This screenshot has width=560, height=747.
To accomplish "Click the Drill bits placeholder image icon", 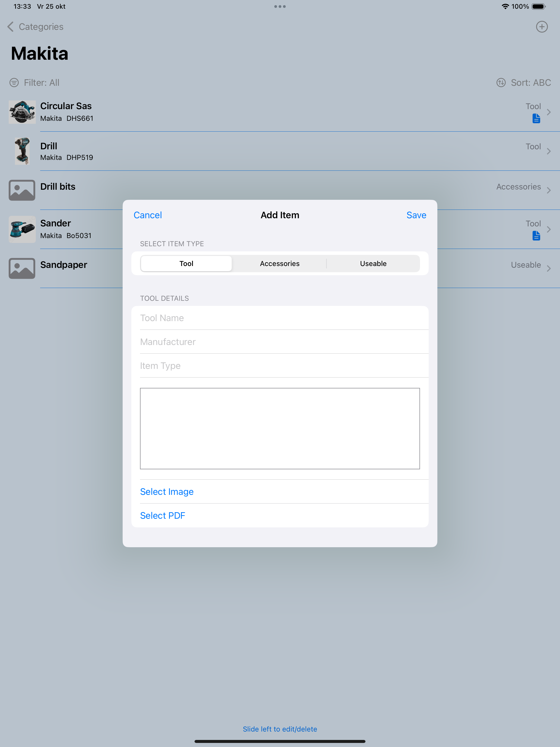I will click(x=22, y=190).
